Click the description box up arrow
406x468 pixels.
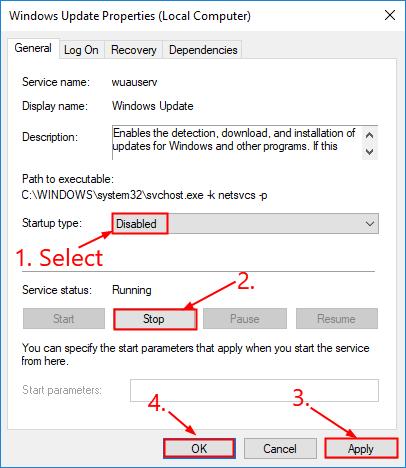pos(369,136)
